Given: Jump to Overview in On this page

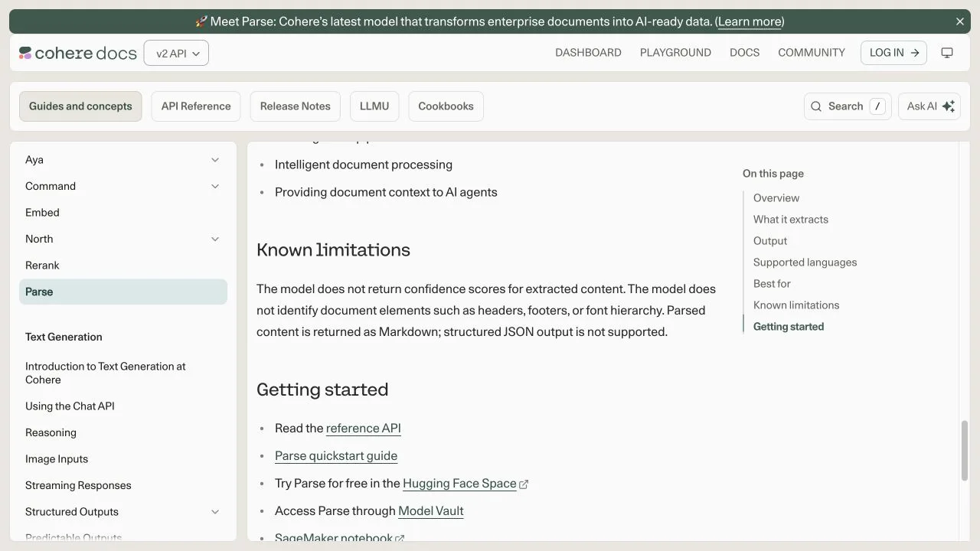Looking at the screenshot, I should [776, 198].
